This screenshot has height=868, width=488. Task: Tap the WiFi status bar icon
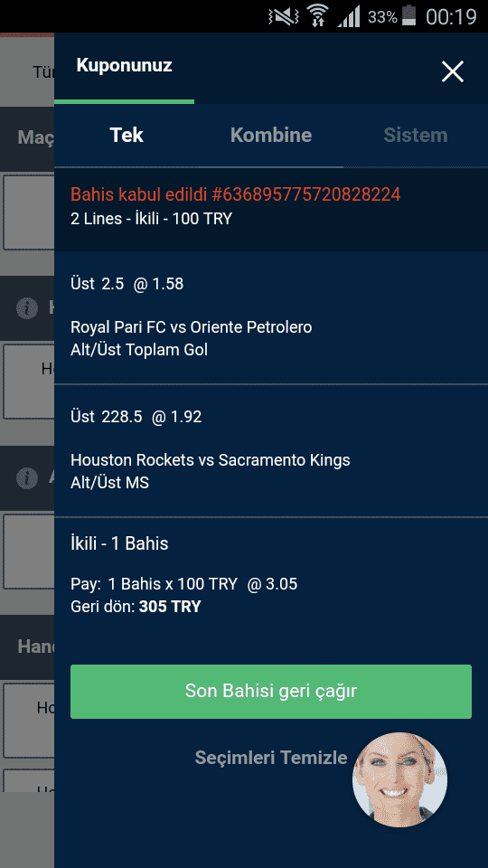[317, 15]
